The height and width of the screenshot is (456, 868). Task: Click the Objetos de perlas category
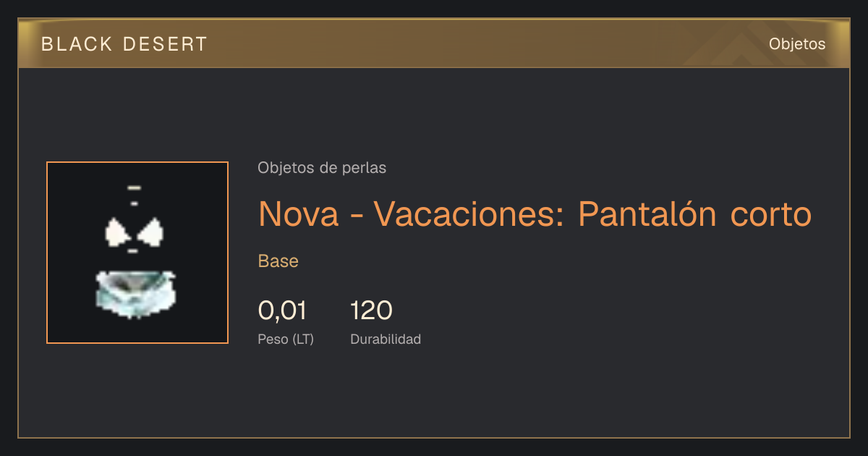point(322,168)
